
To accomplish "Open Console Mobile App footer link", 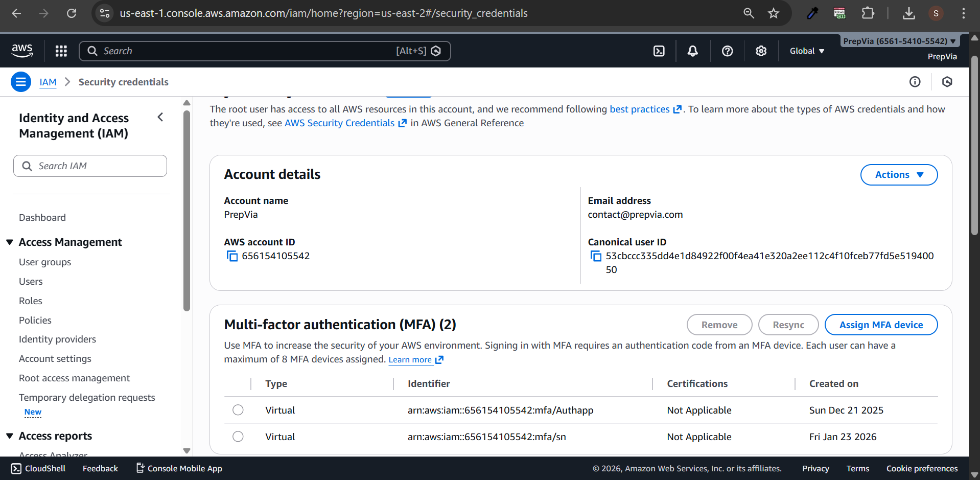I will (179, 469).
